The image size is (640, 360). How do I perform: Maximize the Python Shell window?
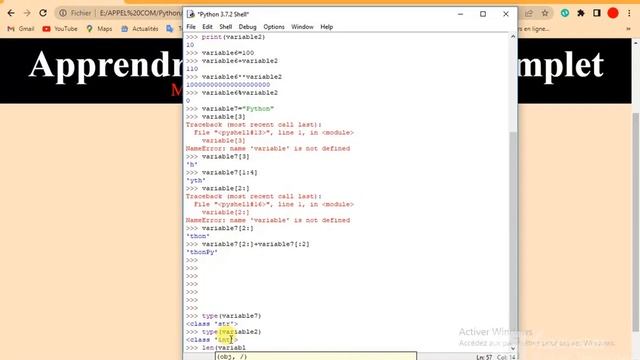[x=483, y=14]
